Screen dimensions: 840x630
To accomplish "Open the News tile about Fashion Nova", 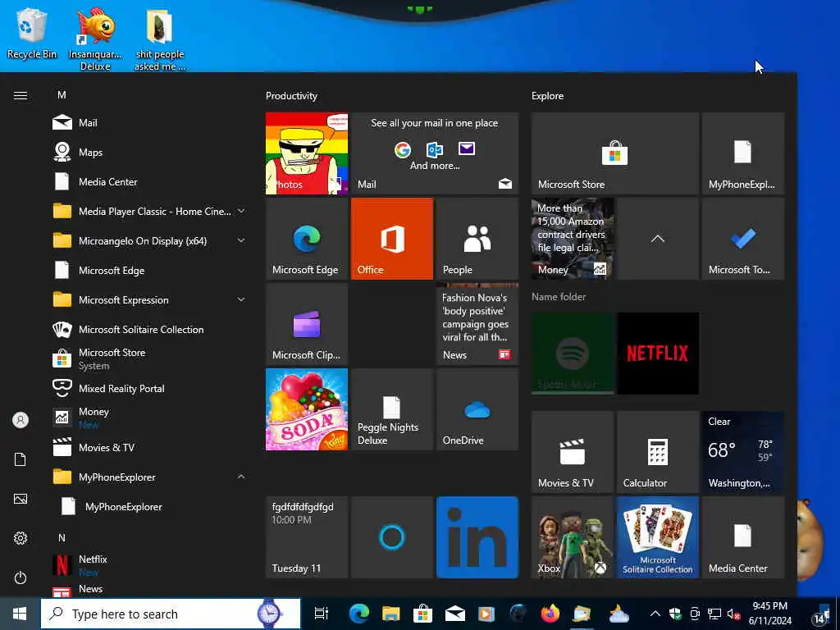I will click(x=477, y=324).
